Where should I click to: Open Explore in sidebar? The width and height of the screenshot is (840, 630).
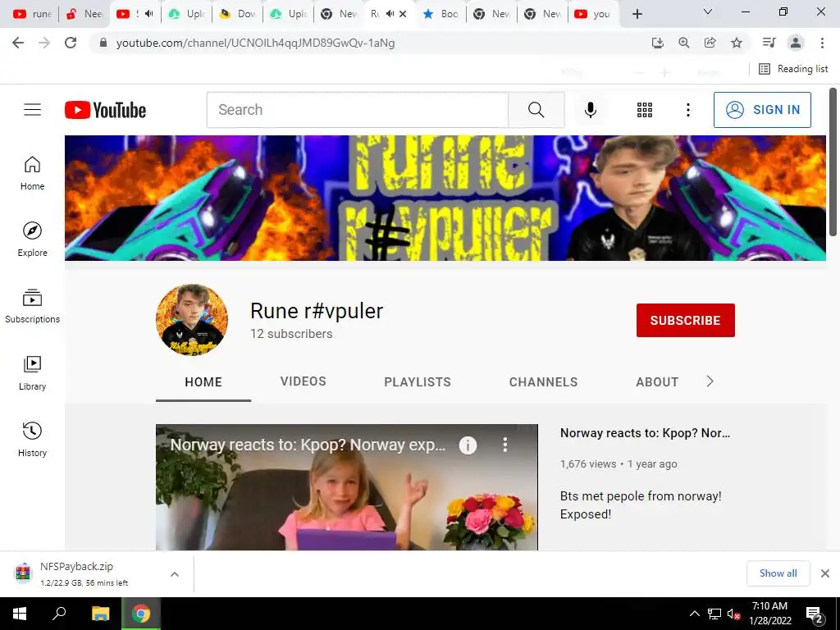(x=32, y=240)
